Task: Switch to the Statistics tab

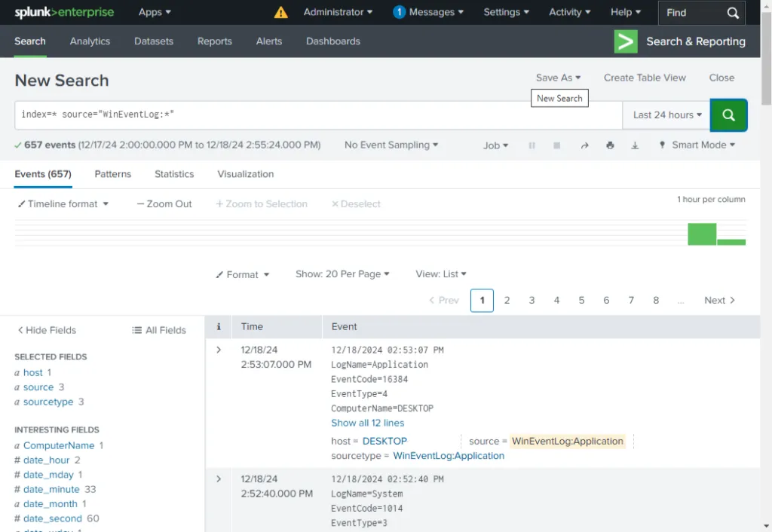Action: pos(174,174)
